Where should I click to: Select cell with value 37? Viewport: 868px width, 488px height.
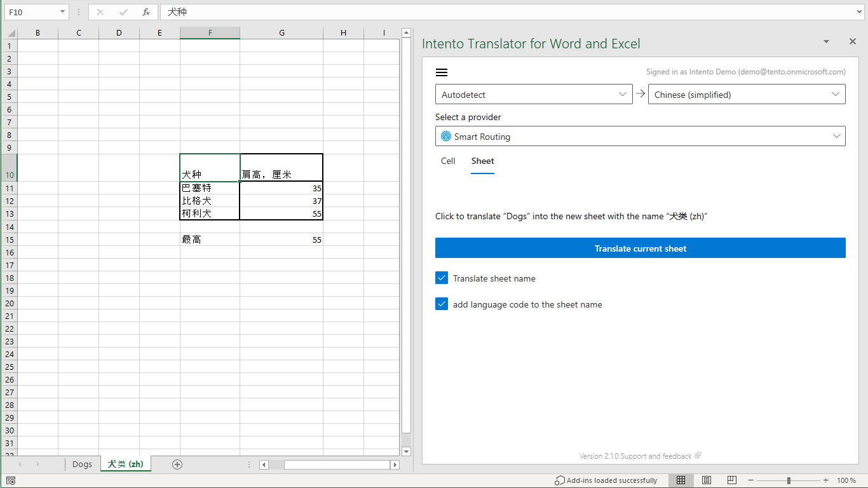click(281, 201)
